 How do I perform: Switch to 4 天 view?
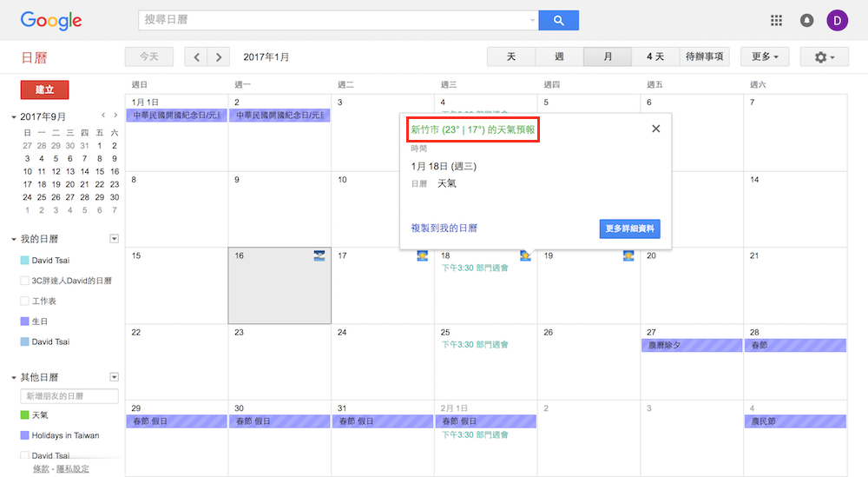point(655,56)
